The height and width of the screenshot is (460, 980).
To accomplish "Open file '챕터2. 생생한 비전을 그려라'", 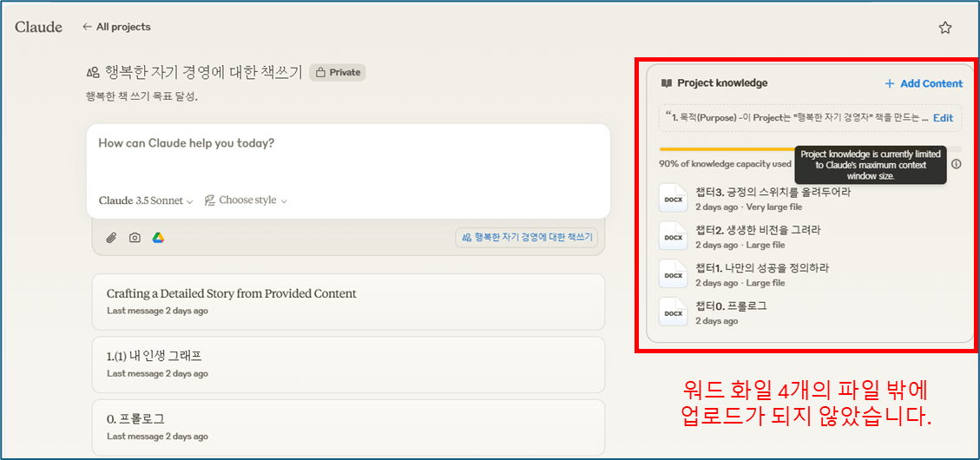I will tap(758, 231).
